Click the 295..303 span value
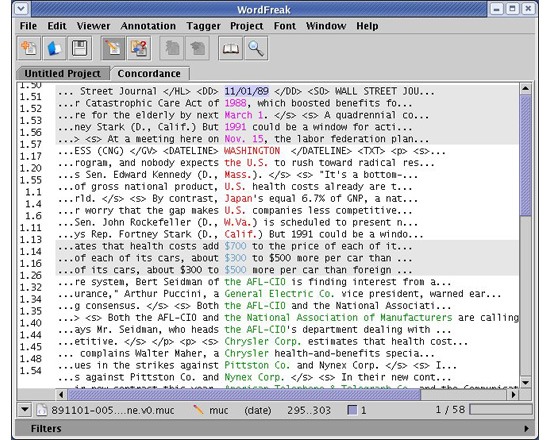550x440 pixels. click(309, 410)
